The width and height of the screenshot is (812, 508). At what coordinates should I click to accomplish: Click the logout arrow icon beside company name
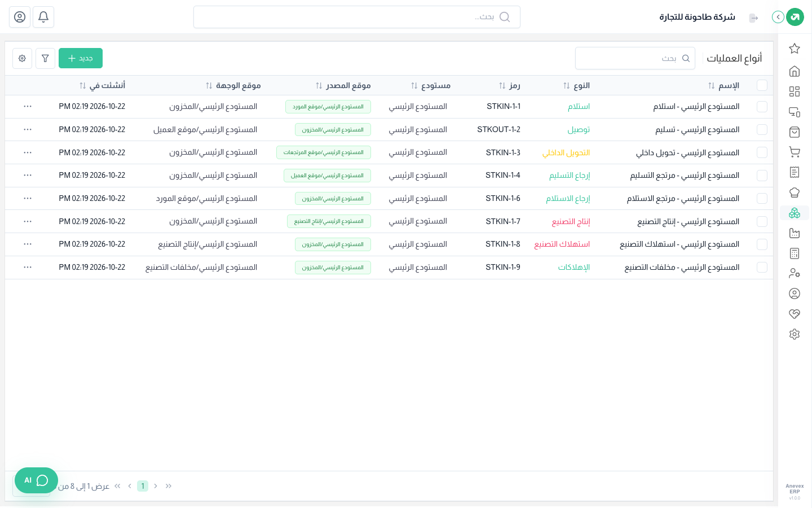click(x=753, y=18)
